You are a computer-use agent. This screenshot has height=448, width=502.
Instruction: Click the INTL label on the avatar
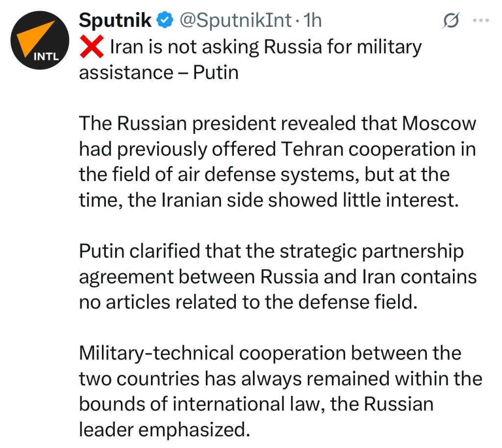pyautogui.click(x=46, y=57)
